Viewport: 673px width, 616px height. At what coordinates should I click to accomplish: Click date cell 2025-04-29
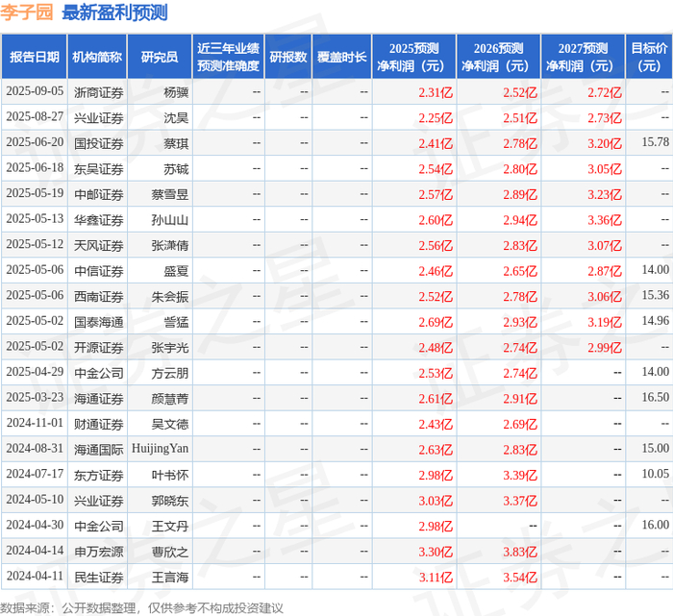pos(35,372)
